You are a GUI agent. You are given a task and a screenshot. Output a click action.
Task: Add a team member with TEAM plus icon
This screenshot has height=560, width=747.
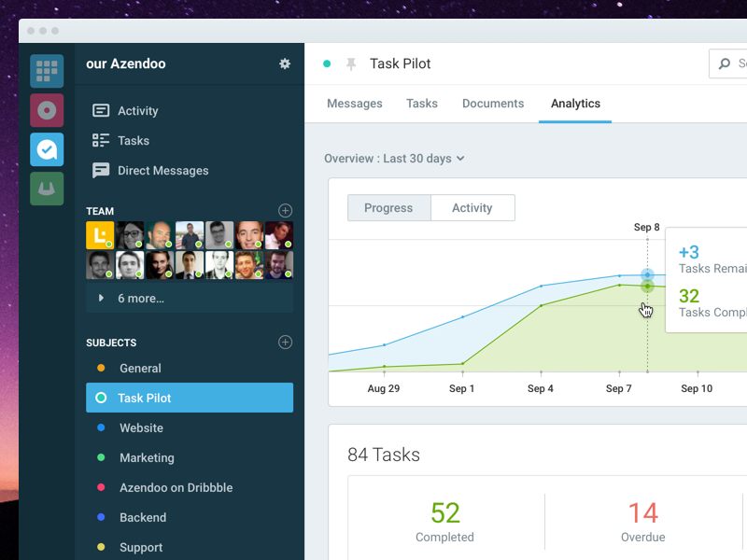[285, 211]
